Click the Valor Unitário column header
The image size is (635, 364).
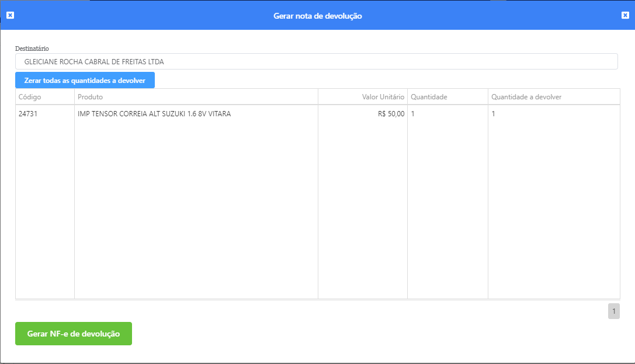click(383, 97)
